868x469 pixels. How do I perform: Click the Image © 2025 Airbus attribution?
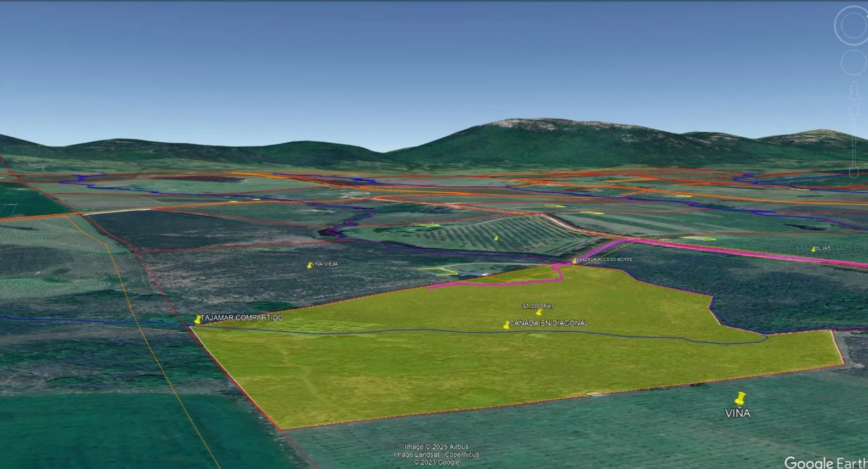[x=436, y=447]
